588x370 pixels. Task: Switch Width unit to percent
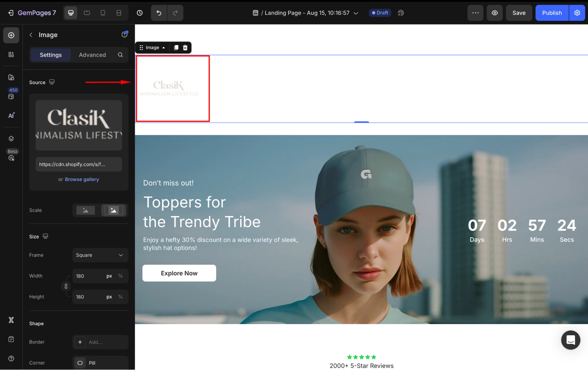coord(120,276)
